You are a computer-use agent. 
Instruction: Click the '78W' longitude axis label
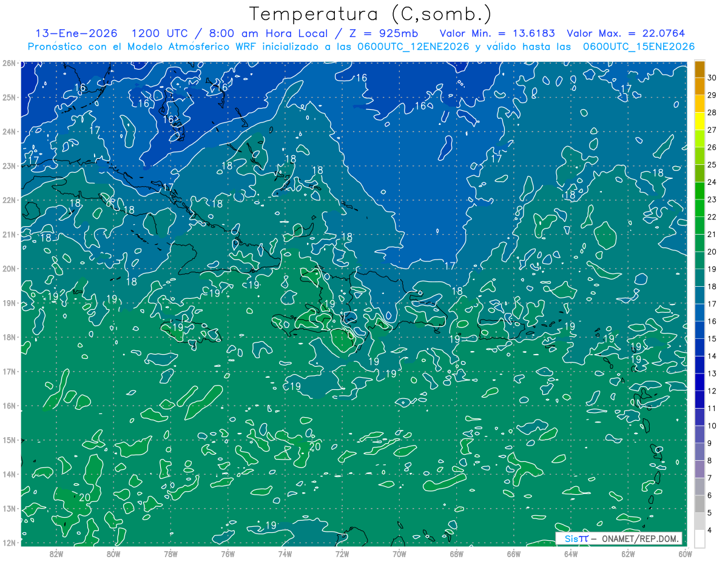click(x=170, y=554)
